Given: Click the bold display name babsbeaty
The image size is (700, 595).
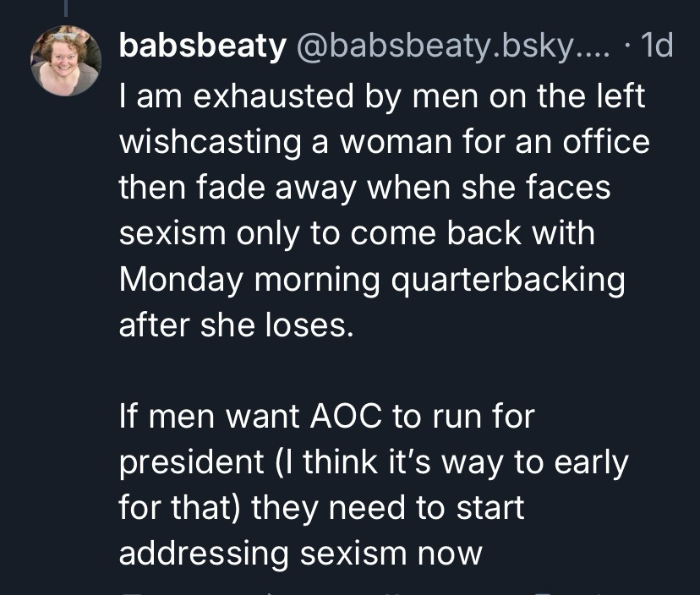Looking at the screenshot, I should coord(203,47).
